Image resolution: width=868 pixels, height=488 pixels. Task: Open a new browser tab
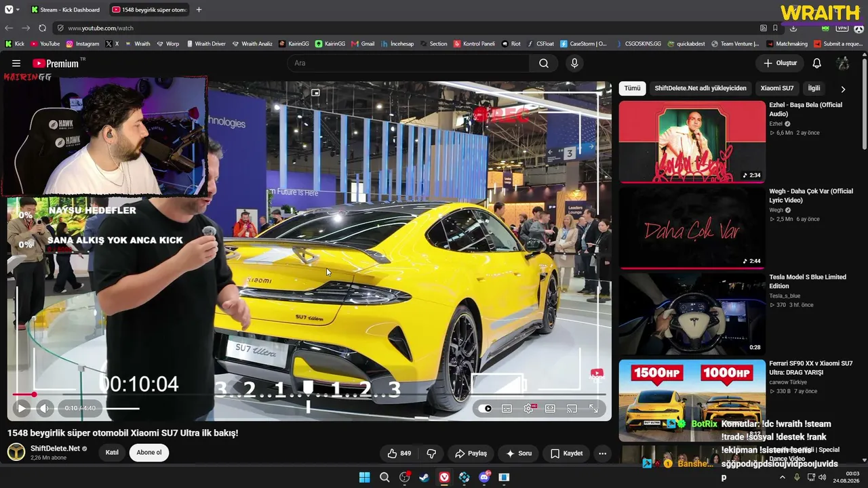(x=199, y=9)
